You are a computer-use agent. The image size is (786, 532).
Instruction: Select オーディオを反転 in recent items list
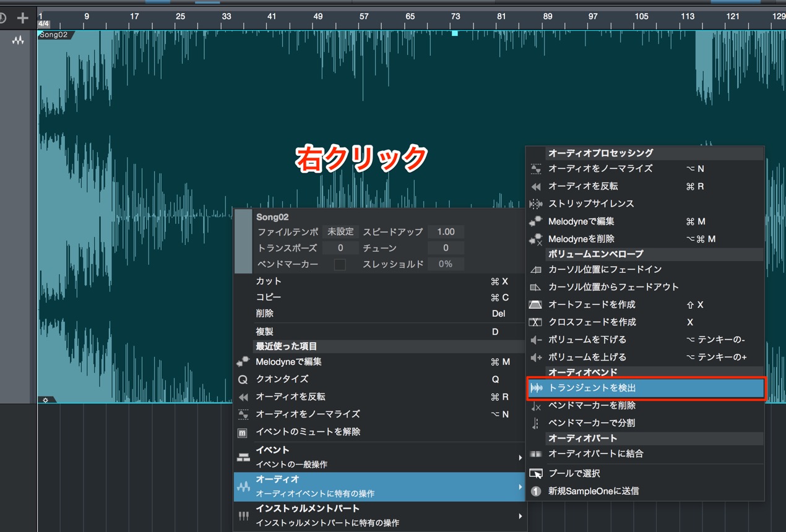coord(379,397)
